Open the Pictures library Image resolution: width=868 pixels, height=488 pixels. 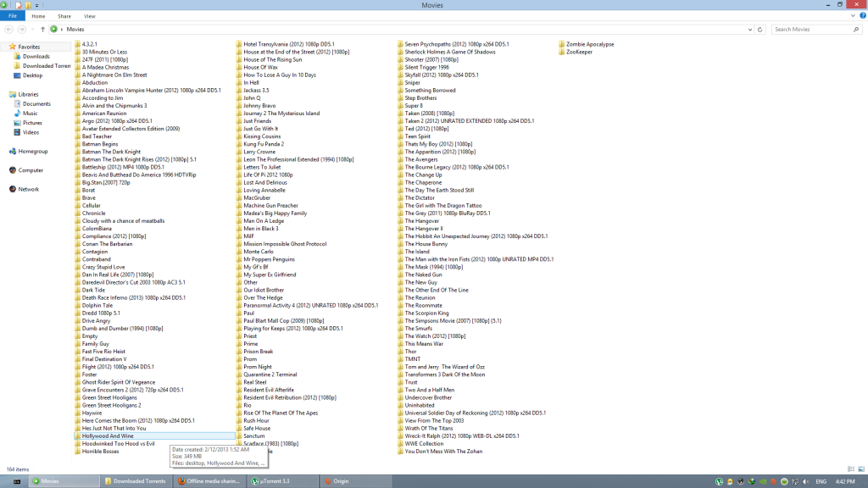pos(32,123)
